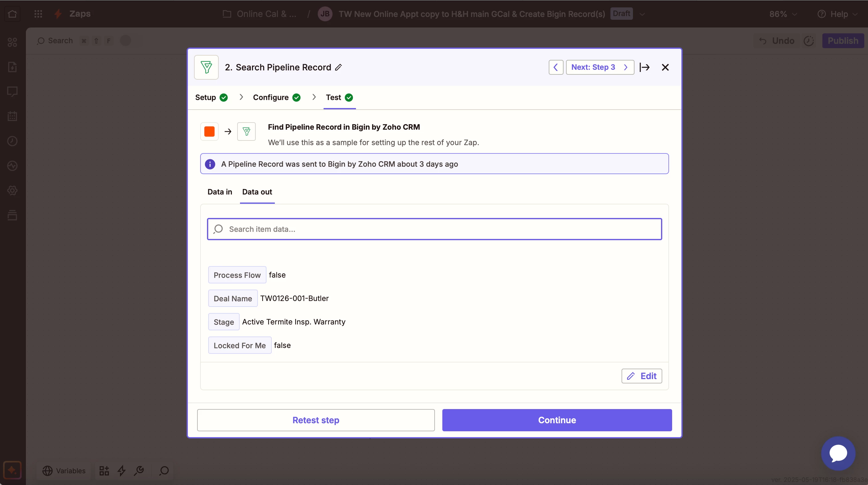This screenshot has height=485, width=868.
Task: Go to previous step with left arrow
Action: click(556, 67)
